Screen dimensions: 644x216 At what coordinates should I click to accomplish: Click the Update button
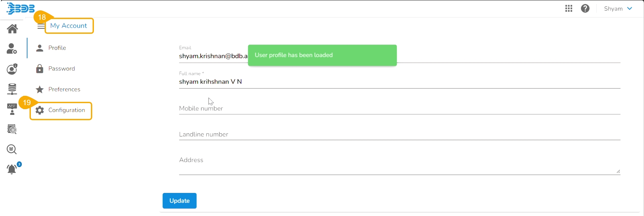point(179,201)
